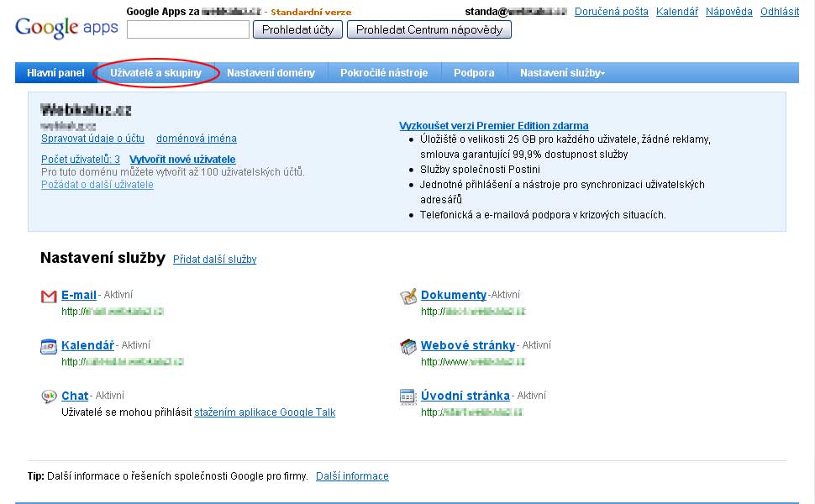Click the 'Telefonická a e-mailová podpora' bullet

(x=543, y=214)
